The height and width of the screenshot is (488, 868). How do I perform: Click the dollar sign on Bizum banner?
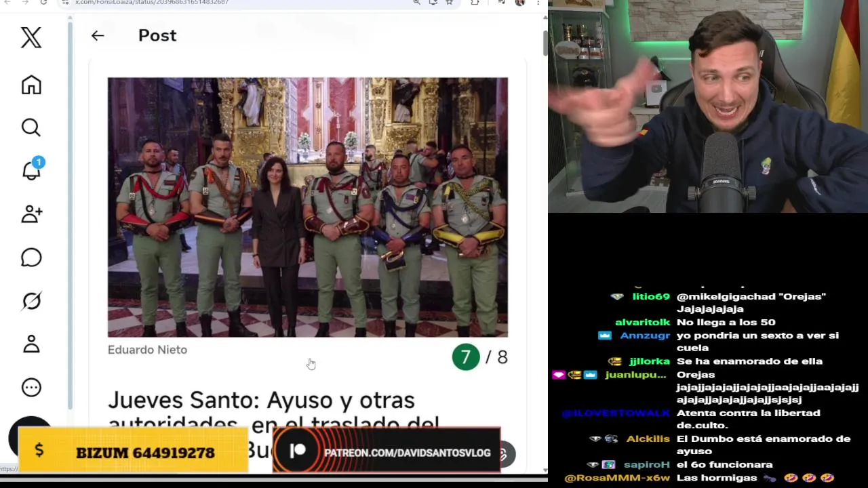pos(39,450)
